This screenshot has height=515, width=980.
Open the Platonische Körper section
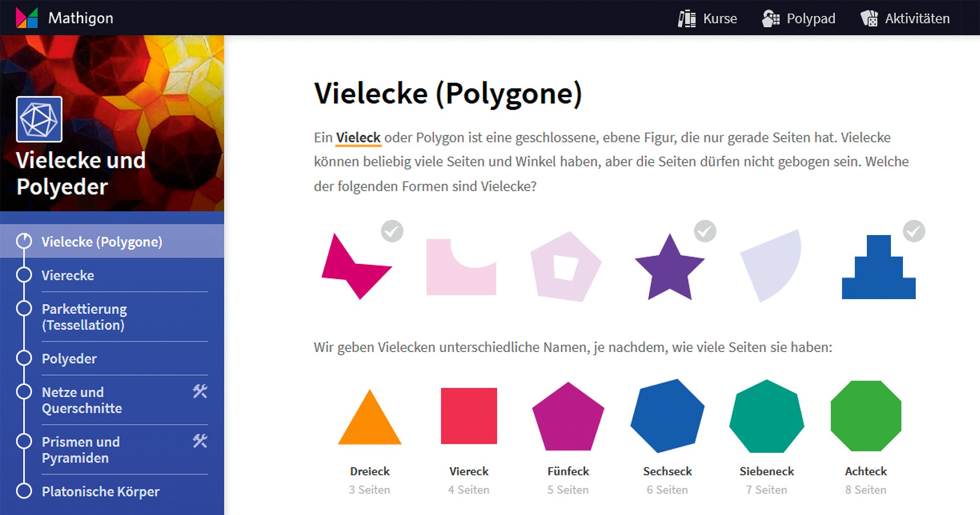click(x=100, y=492)
